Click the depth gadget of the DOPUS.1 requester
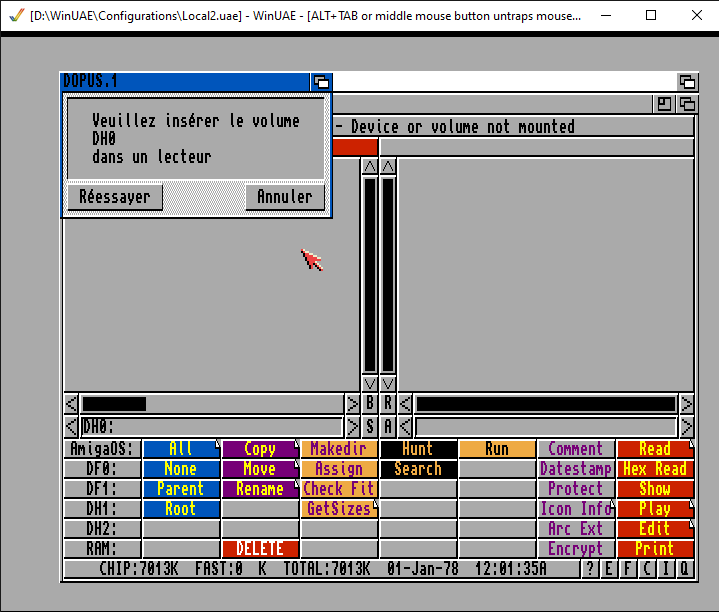This screenshot has height=612, width=719. click(321, 83)
